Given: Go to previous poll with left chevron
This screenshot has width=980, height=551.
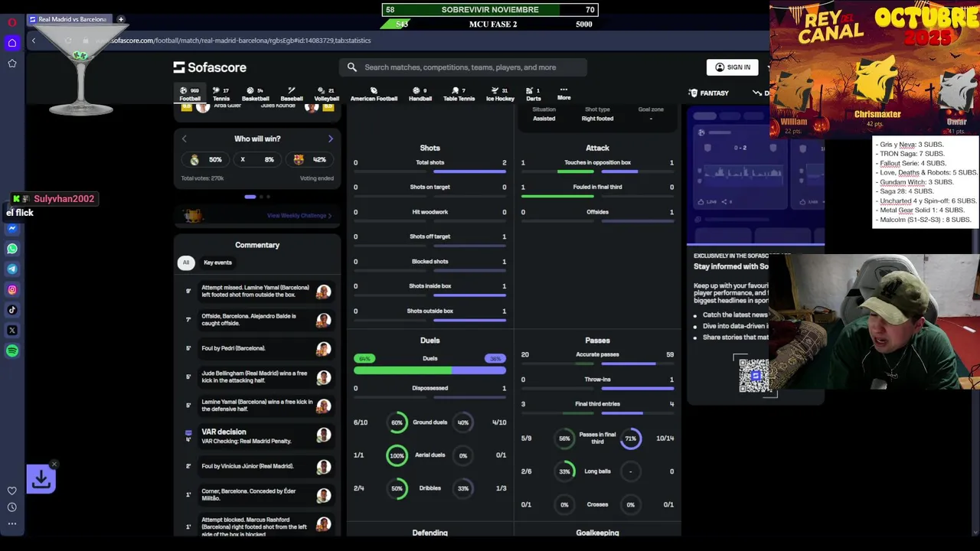Looking at the screenshot, I should pos(184,139).
